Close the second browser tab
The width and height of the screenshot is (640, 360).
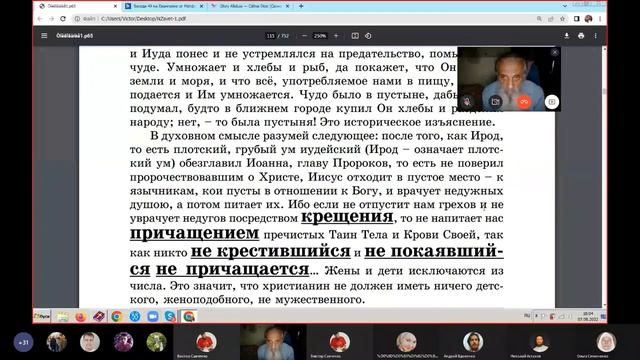[201, 6]
